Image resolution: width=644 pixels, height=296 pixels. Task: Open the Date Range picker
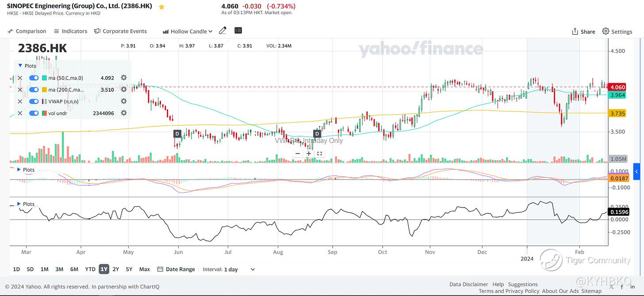click(176, 269)
